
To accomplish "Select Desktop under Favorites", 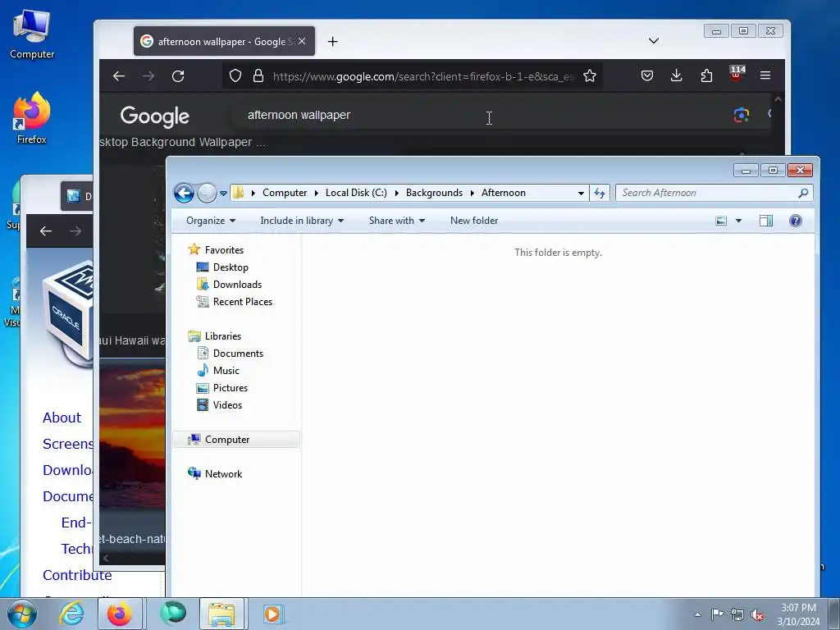I will coord(231,267).
